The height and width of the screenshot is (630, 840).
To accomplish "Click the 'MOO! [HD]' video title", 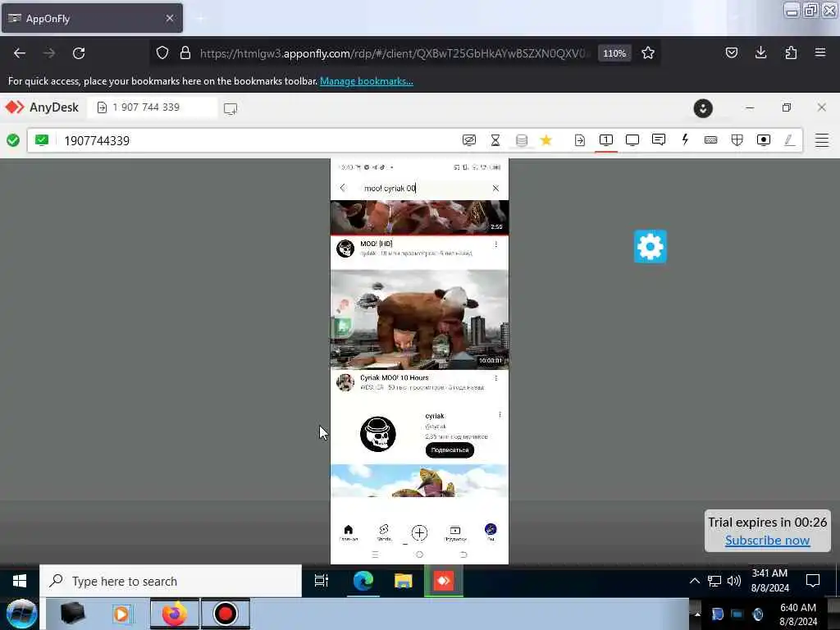I will (376, 244).
